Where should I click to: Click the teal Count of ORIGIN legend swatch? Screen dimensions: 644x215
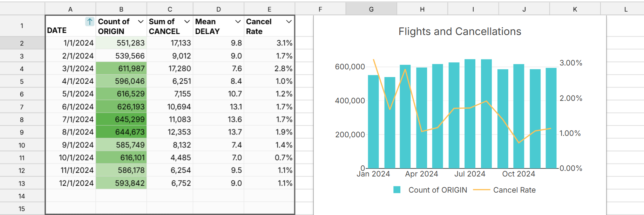397,190
